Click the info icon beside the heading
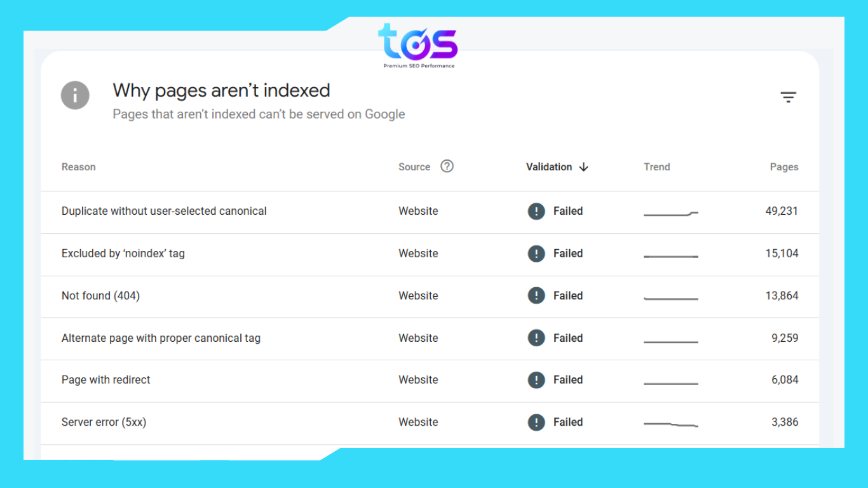868x488 pixels. tap(75, 96)
